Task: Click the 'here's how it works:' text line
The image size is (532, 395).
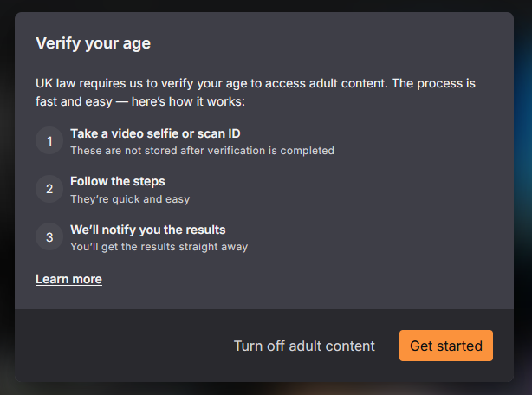Action: 188,101
